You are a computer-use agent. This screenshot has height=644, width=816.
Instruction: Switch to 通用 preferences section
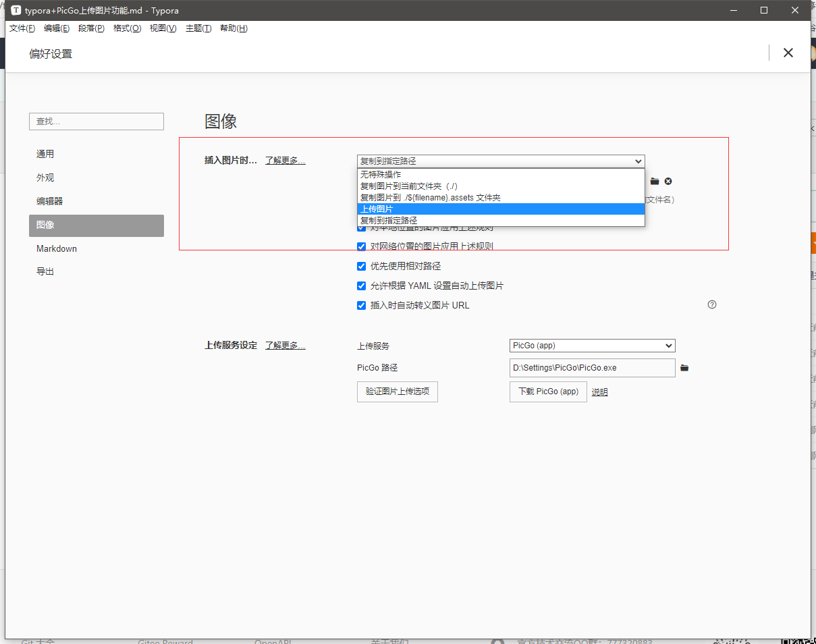97,154
